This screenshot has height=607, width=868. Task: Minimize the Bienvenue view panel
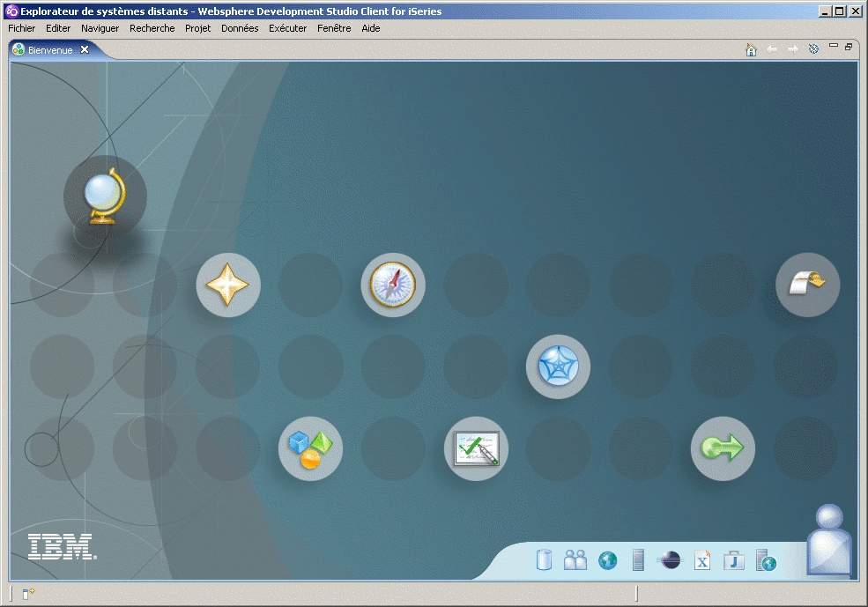[x=833, y=46]
